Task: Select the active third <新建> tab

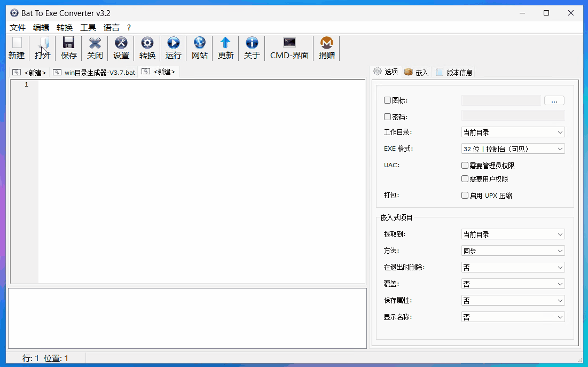Action: 159,71
